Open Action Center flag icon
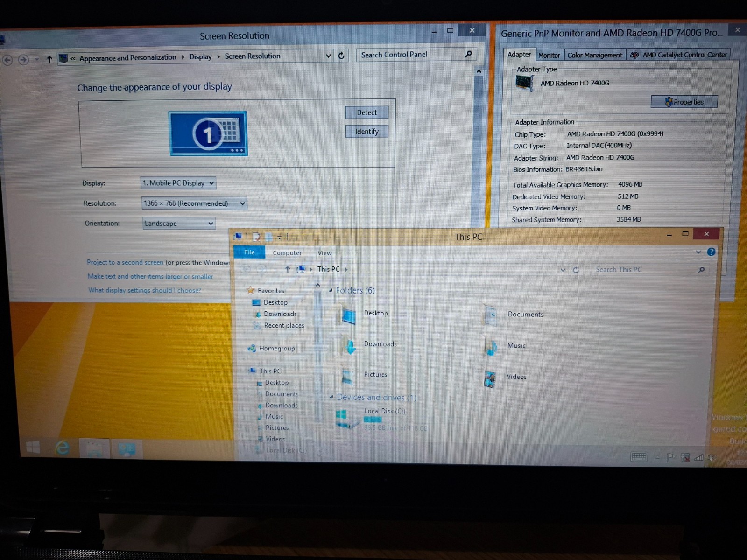This screenshot has width=747, height=560. (x=671, y=457)
